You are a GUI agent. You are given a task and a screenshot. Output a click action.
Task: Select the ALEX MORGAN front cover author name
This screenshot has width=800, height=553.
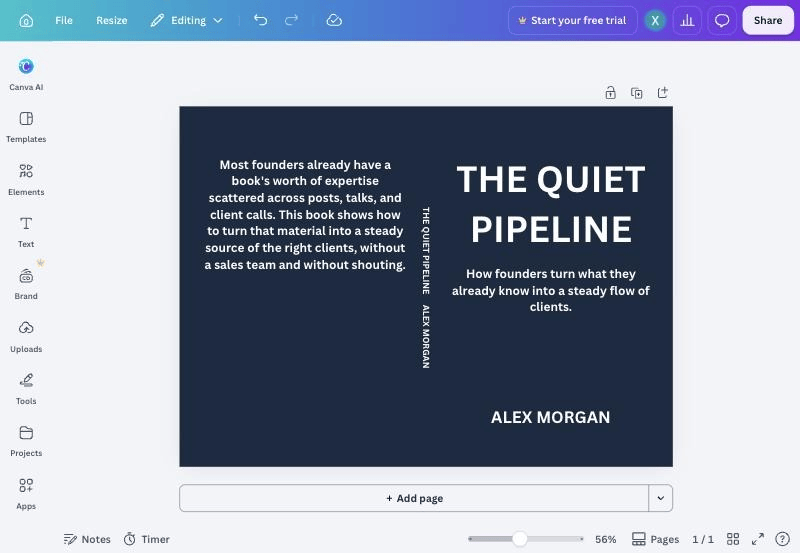click(551, 417)
